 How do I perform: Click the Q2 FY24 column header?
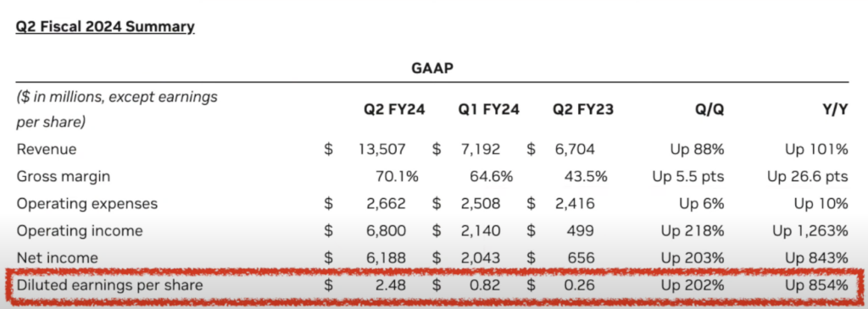pyautogui.click(x=394, y=109)
